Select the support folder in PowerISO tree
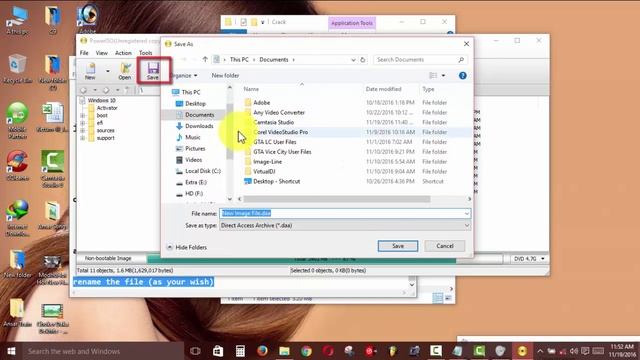Screen dimensions: 640x360 pyautogui.click(x=106, y=138)
